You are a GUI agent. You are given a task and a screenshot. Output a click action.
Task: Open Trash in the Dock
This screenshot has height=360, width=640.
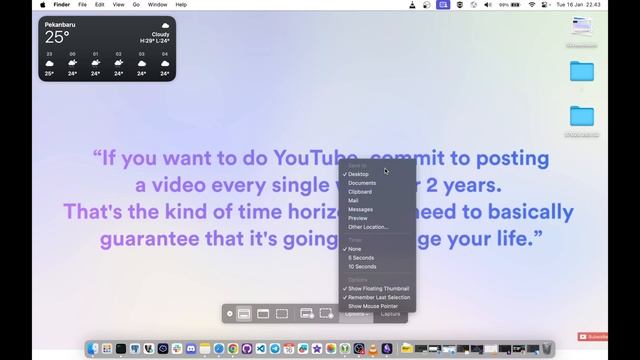[x=547, y=349]
